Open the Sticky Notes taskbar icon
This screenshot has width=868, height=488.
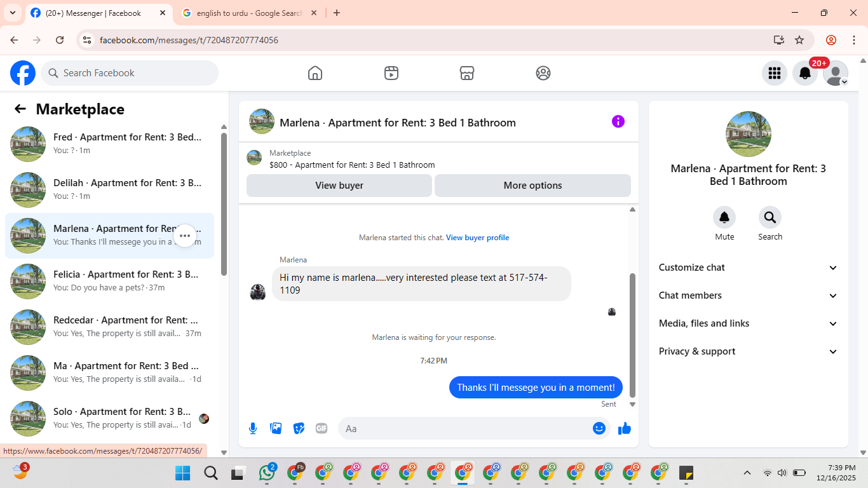(x=686, y=473)
